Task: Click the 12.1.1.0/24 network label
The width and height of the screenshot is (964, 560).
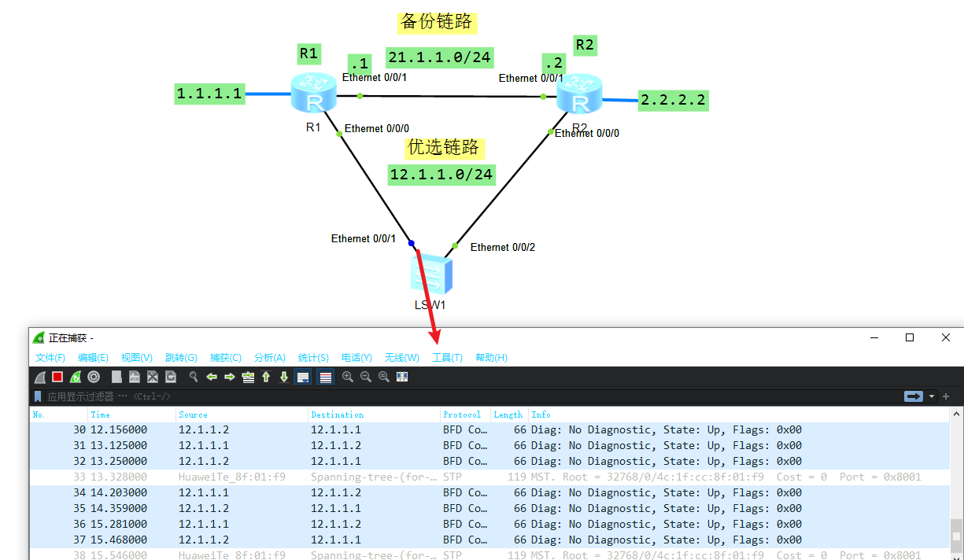Action: click(441, 175)
